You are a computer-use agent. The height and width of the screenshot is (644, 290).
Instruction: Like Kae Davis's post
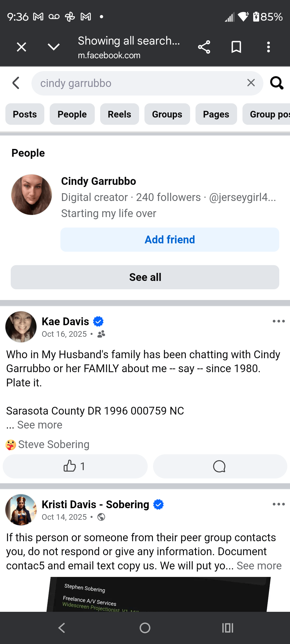[x=75, y=466]
